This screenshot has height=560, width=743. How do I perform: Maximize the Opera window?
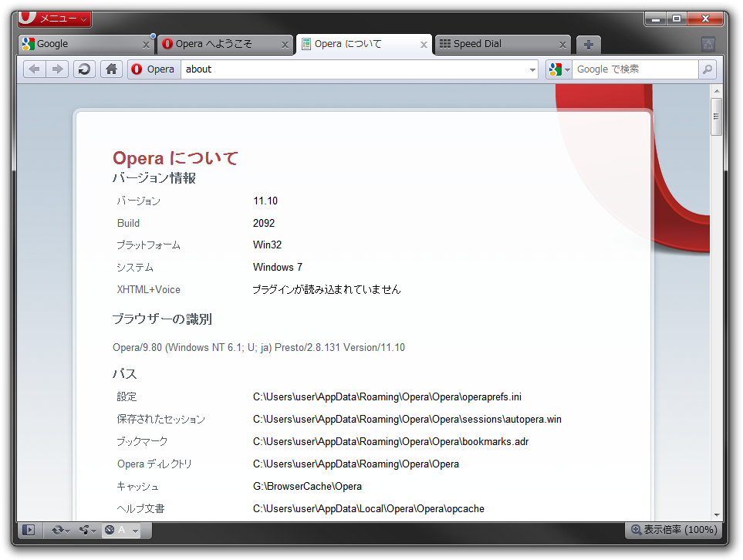pos(677,19)
